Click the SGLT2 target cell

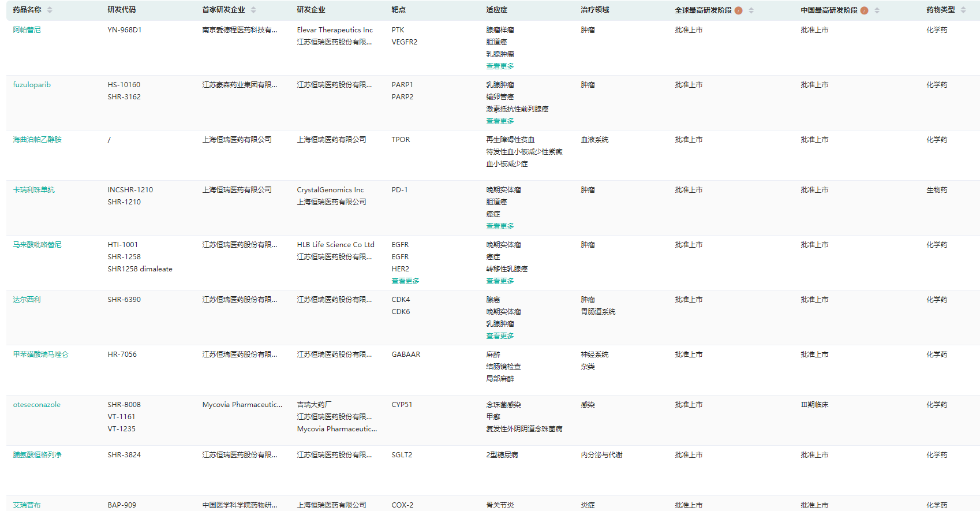[402, 455]
